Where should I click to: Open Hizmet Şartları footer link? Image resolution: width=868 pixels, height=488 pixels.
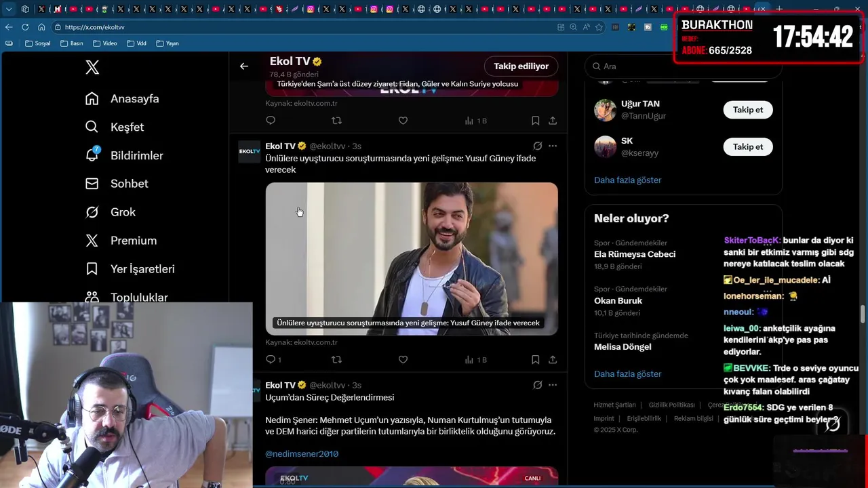pyautogui.click(x=614, y=405)
